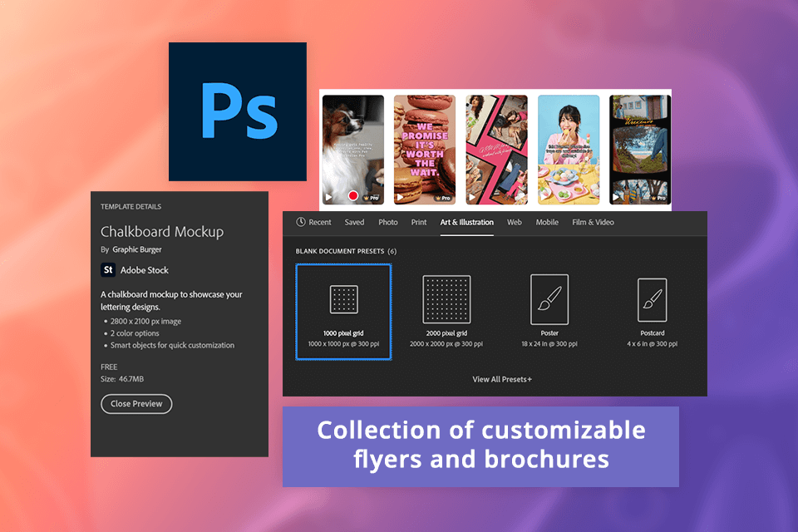Click the 'TEMPLATE DETAILS' heading
Image resolution: width=798 pixels, height=532 pixels.
coord(131,207)
